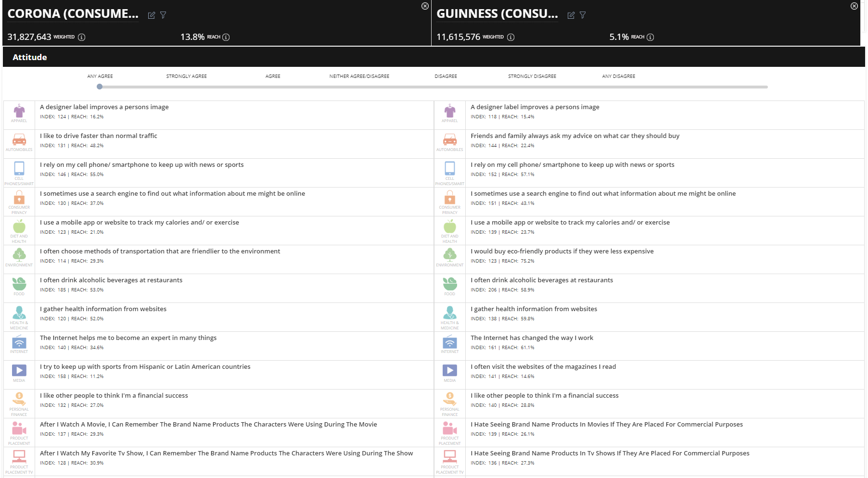The width and height of the screenshot is (868, 478).
Task: Click Product Placement TV icon in Corona column
Action: point(19,456)
